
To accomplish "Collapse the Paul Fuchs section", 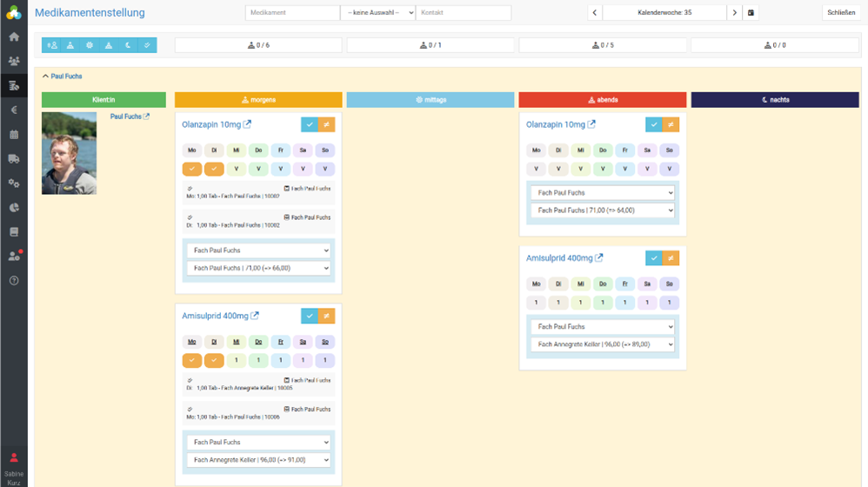I will pyautogui.click(x=46, y=77).
